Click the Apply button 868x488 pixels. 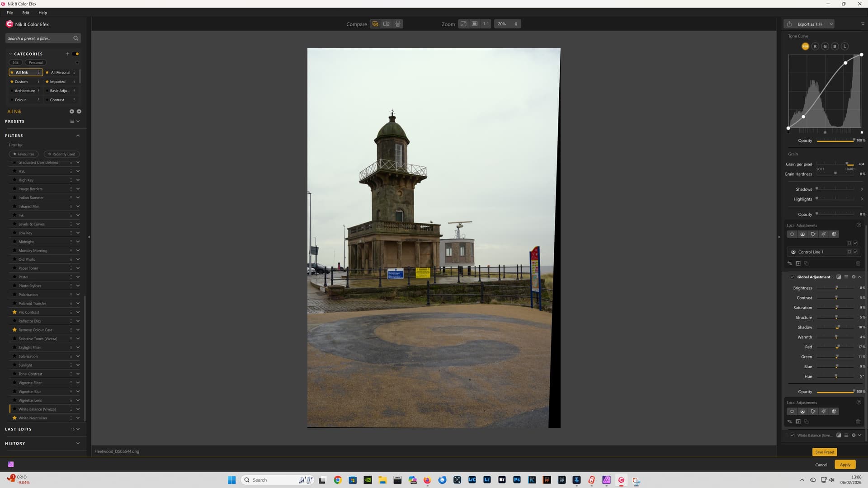[x=845, y=465]
